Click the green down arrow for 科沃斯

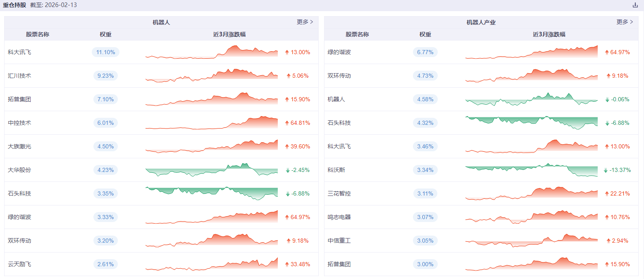click(x=606, y=170)
